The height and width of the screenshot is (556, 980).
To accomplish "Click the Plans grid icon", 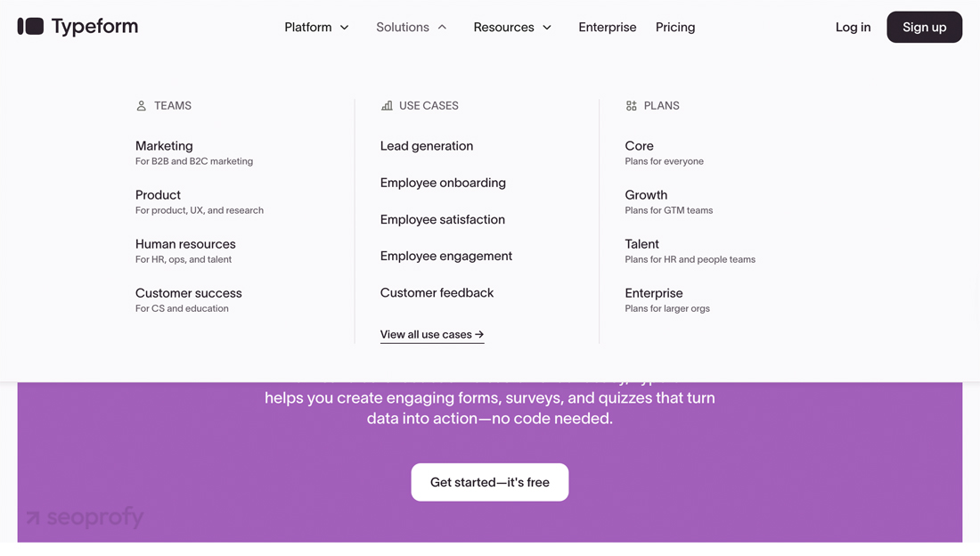I will point(631,106).
